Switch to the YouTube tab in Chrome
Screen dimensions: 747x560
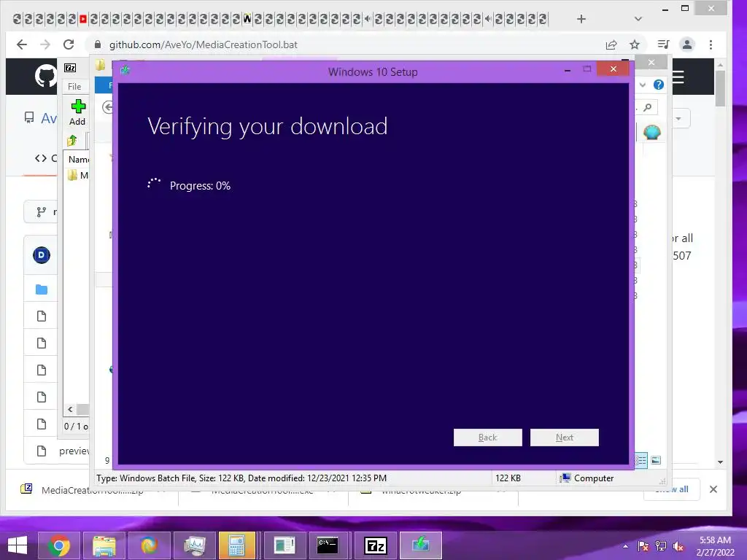tap(83, 19)
